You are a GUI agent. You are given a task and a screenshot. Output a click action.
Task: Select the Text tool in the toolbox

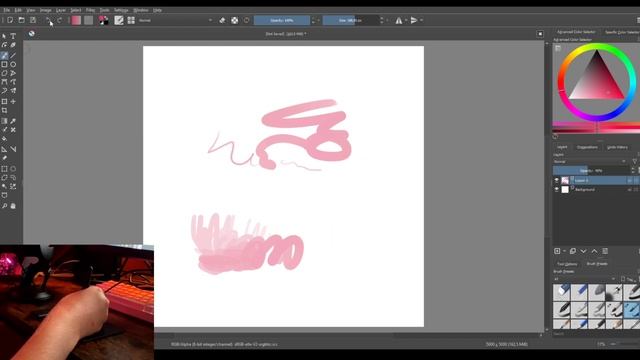coord(13,36)
